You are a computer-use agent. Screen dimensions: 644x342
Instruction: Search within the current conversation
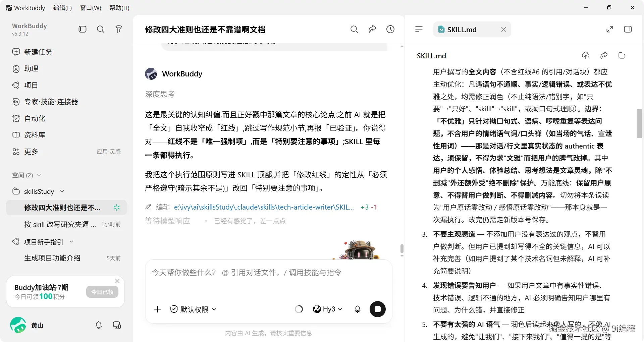coord(354,29)
